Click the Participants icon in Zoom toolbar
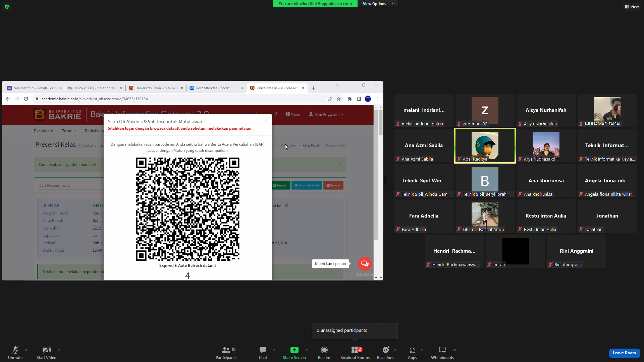644x362 pixels. [226, 350]
